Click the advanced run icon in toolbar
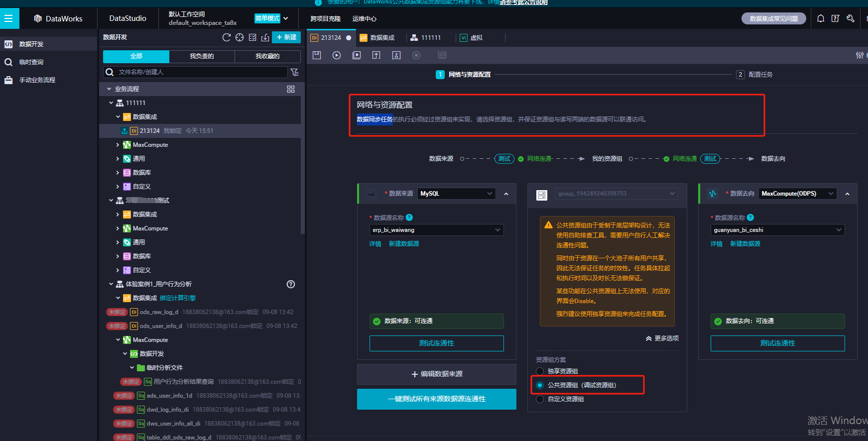This screenshot has height=441, width=868. click(357, 55)
